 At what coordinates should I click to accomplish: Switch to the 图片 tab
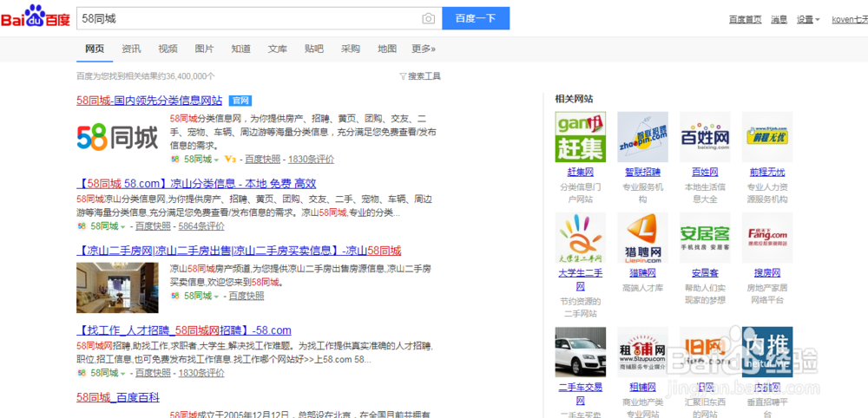tap(204, 49)
